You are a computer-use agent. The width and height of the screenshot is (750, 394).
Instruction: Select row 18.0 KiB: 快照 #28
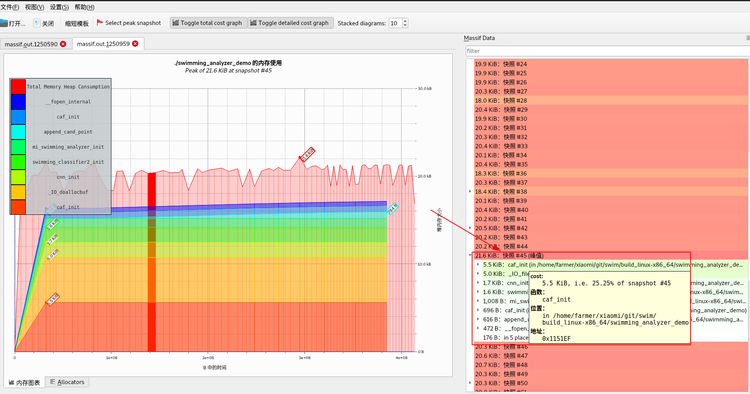coord(610,100)
